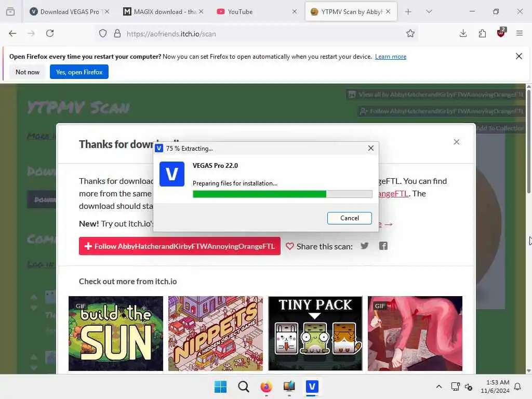Go forward to the next page
This screenshot has width=532, height=399.
click(x=31, y=33)
